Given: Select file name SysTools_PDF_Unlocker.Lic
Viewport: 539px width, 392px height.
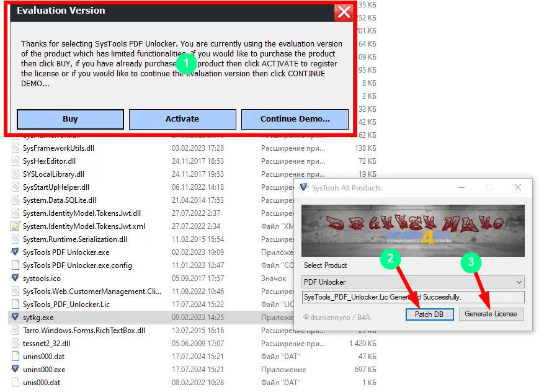Looking at the screenshot, I should pyautogui.click(x=66, y=305).
